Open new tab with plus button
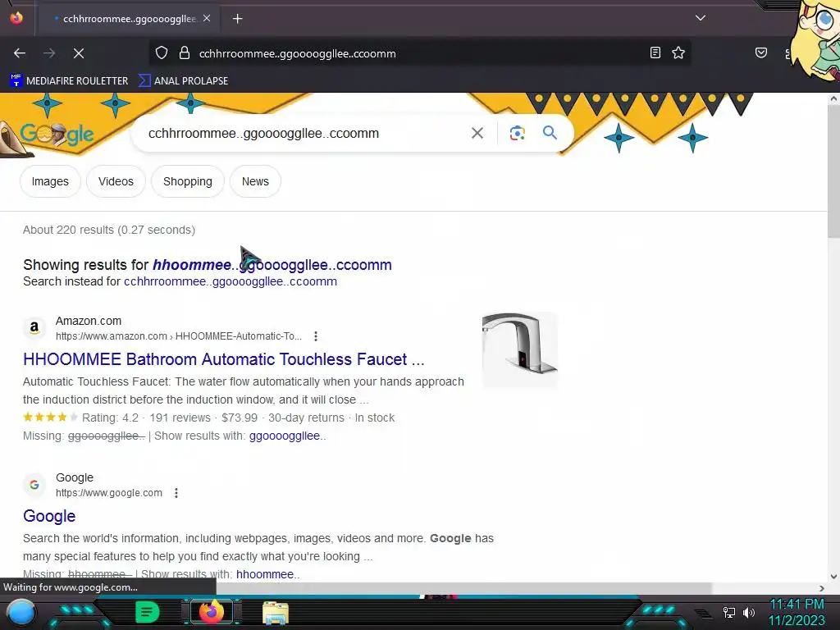Screen dimensions: 840x630 click(x=237, y=19)
